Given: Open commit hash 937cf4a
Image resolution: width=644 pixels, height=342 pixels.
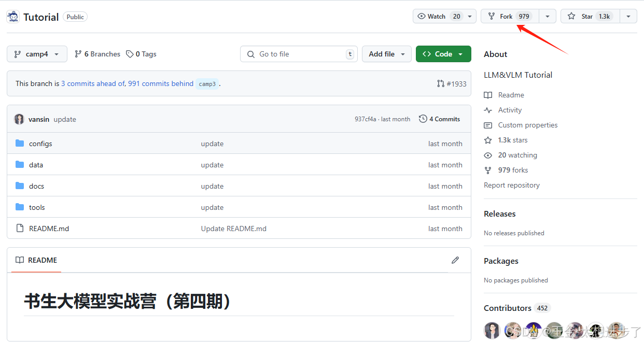Looking at the screenshot, I should coord(366,119).
